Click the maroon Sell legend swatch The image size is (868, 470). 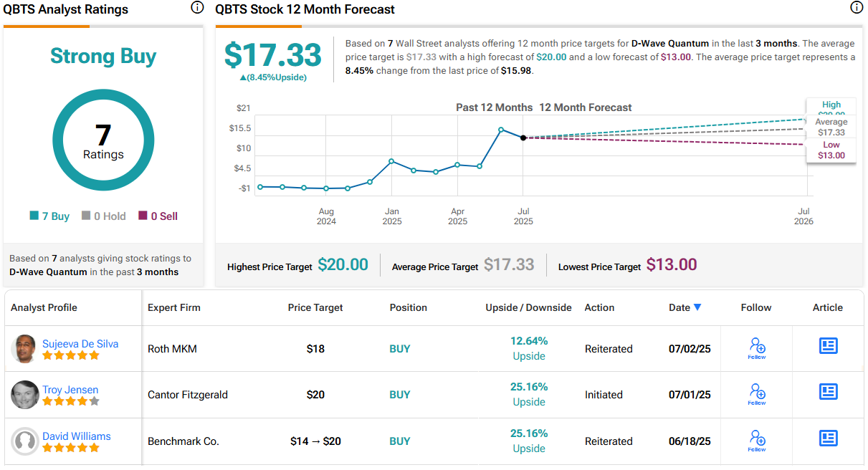143,216
